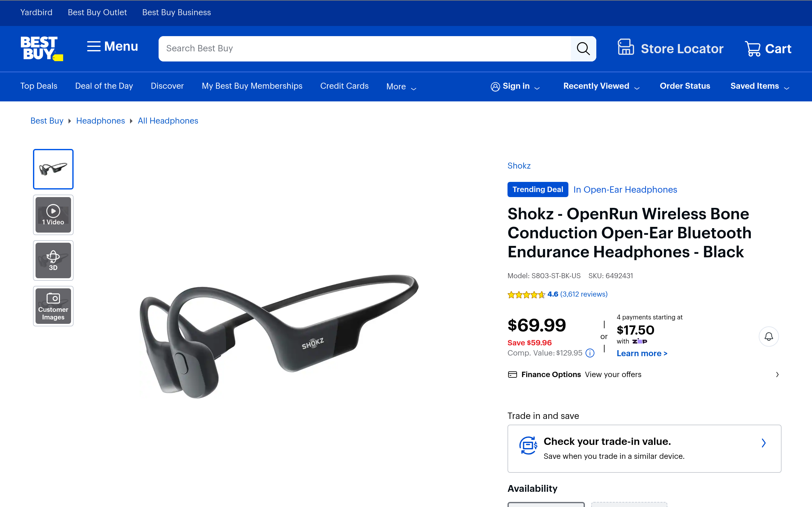The image size is (812, 507).
Task: Open the hamburger Menu
Action: coord(112,47)
